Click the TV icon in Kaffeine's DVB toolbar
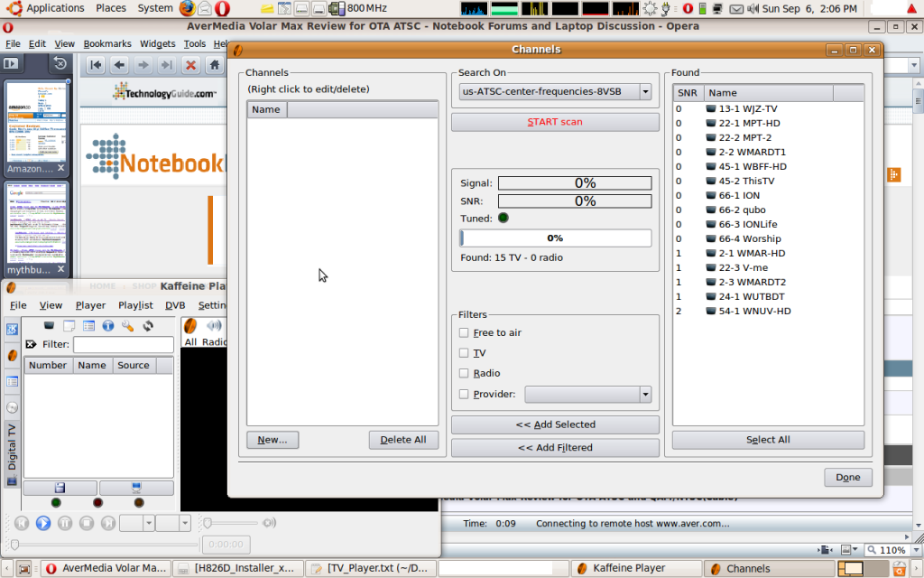The image size is (924, 578). click(x=49, y=325)
